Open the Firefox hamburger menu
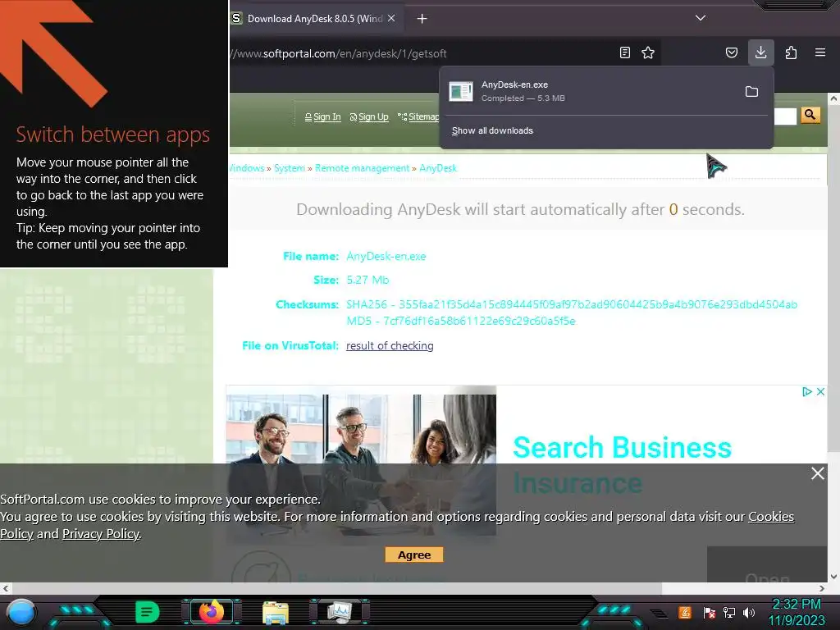Screen dimensions: 840x630 [820, 52]
